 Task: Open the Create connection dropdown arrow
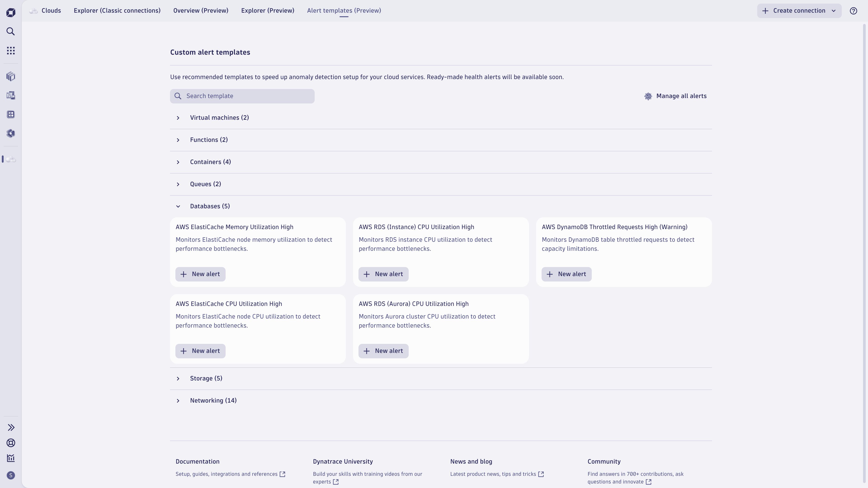[834, 11]
